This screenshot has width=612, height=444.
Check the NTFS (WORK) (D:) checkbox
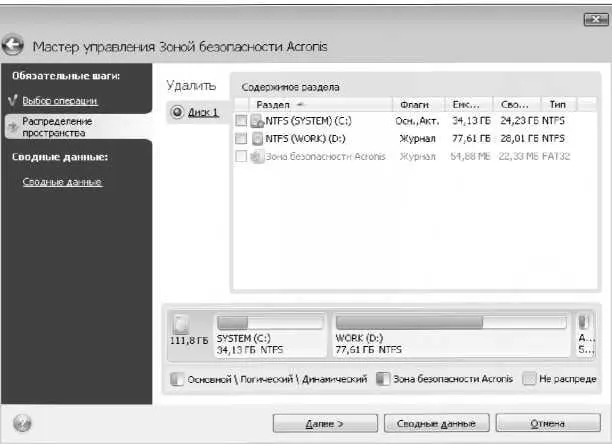click(241, 138)
